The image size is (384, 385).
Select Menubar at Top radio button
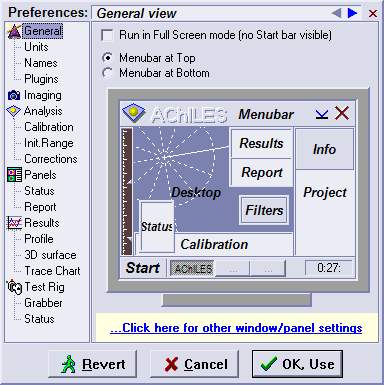(x=107, y=58)
